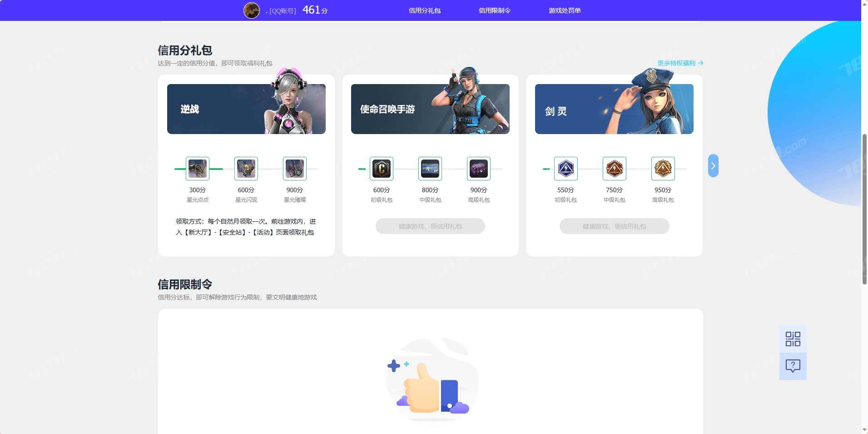868x434 pixels.
Task: Click the scrollbar up arrow
Action: (x=864, y=4)
